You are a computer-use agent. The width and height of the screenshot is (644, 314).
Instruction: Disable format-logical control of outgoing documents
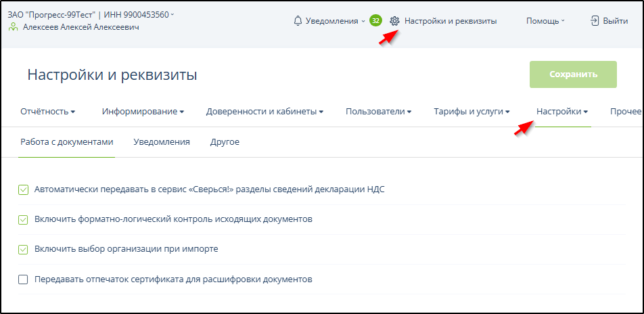pos(23,219)
